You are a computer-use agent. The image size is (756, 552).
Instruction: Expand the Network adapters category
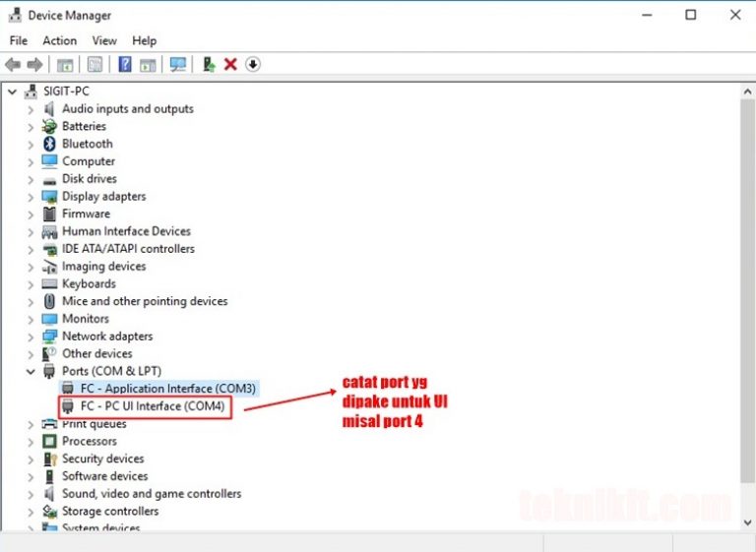click(x=31, y=337)
